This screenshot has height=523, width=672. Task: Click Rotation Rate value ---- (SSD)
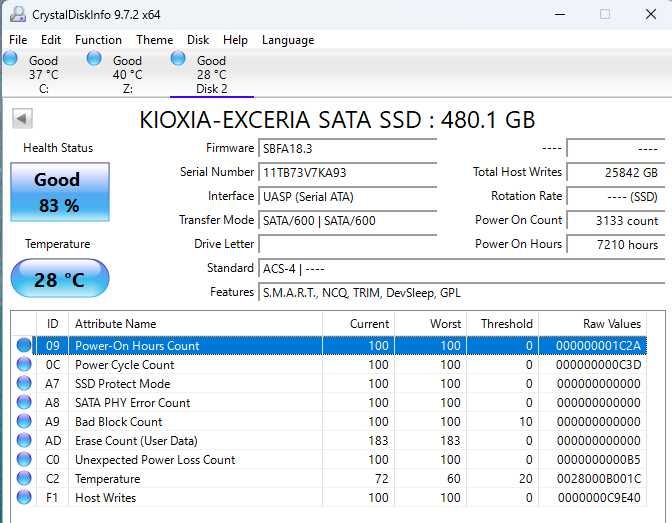click(x=615, y=196)
